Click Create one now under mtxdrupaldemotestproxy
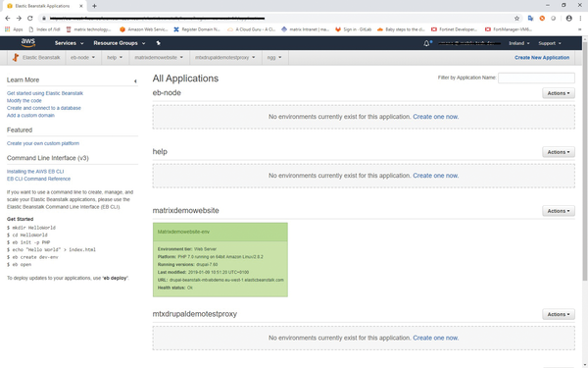588x368 pixels. point(436,338)
